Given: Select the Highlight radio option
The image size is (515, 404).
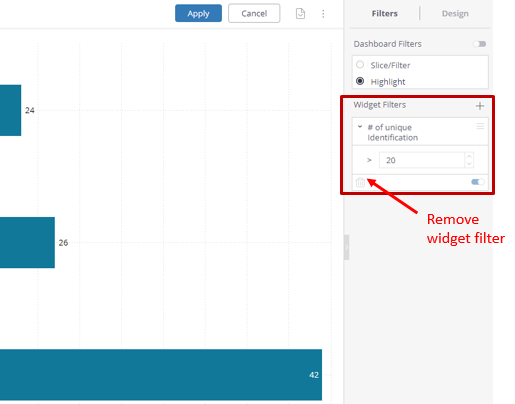Looking at the screenshot, I should [x=360, y=81].
